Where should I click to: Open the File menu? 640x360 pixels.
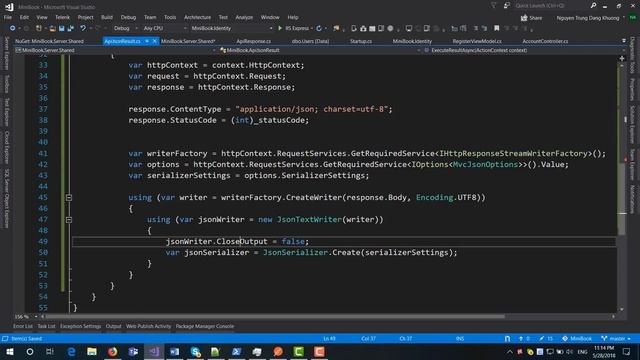pyautogui.click(x=8, y=17)
